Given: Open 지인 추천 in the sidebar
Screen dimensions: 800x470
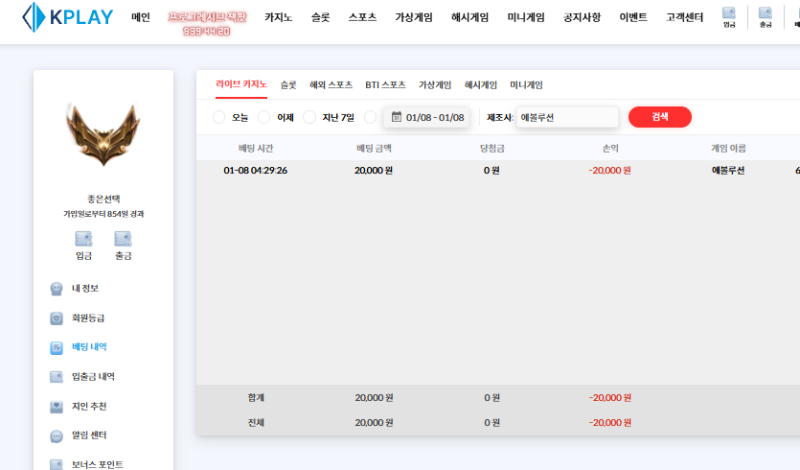Looking at the screenshot, I should (x=88, y=406).
